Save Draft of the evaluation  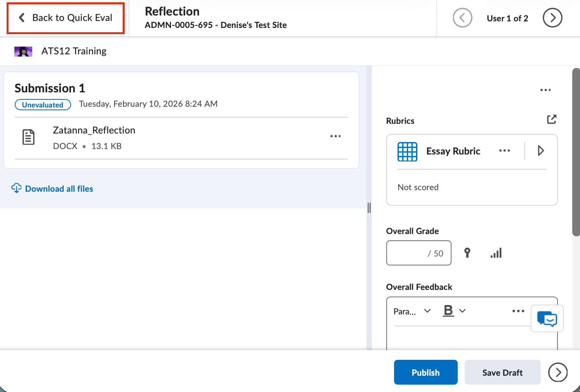point(502,372)
